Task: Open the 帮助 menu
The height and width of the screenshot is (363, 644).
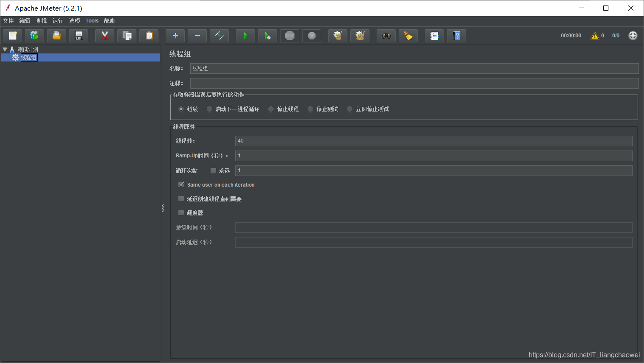Action: [x=109, y=21]
